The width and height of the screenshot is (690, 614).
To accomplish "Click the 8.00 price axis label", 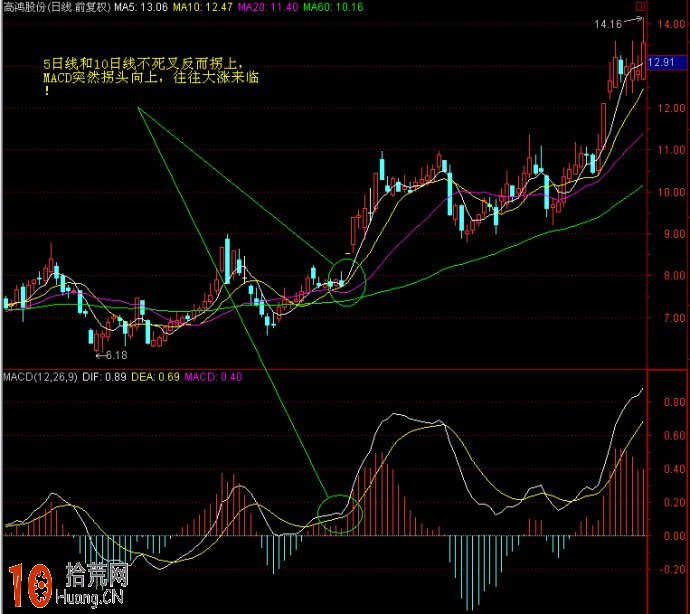I will click(x=674, y=276).
